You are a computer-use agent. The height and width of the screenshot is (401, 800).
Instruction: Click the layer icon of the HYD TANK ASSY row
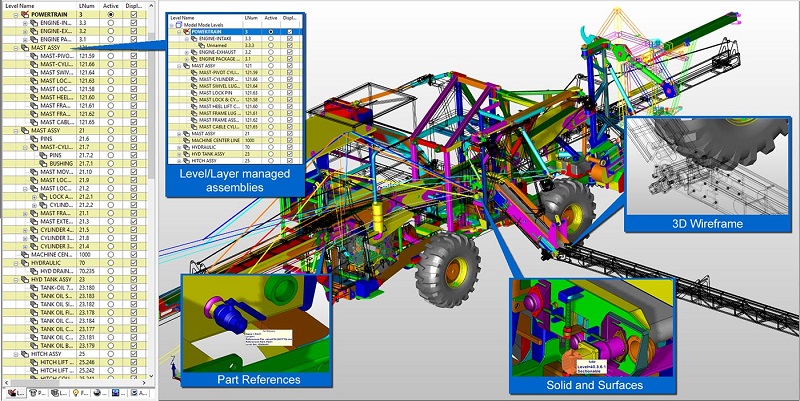(x=25, y=280)
